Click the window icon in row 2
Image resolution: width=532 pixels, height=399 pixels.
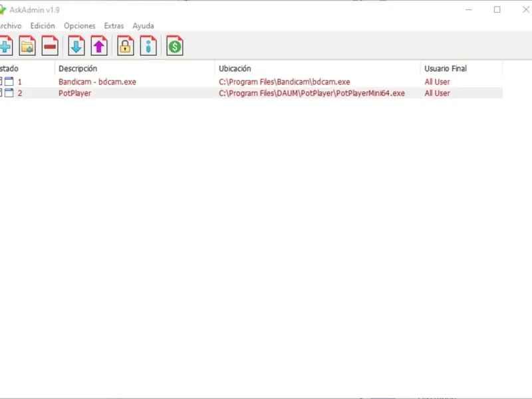click(x=9, y=93)
